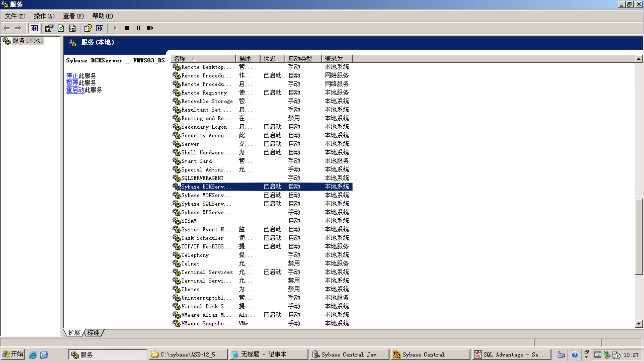Switch to 无标题 - 记事本 taskbar button

pos(269,355)
